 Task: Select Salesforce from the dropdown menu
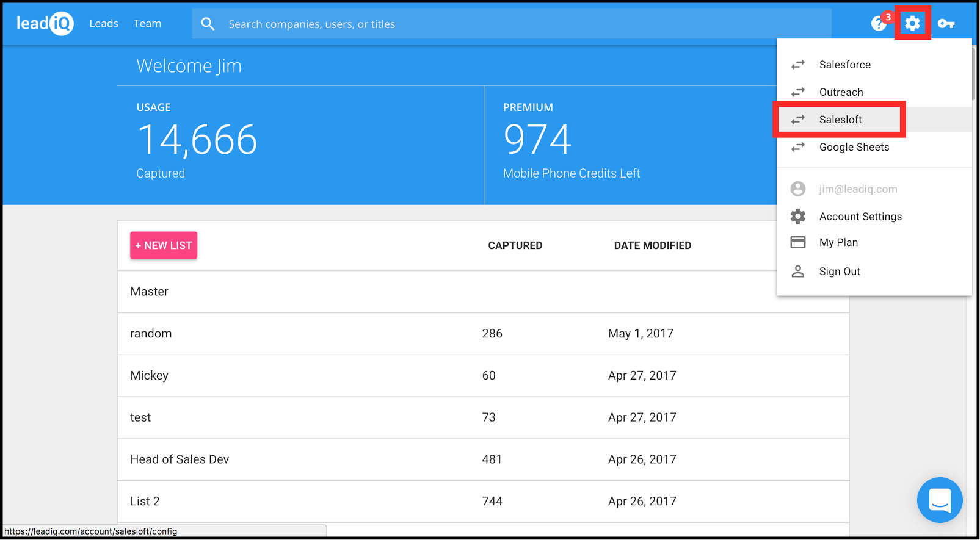tap(874, 65)
